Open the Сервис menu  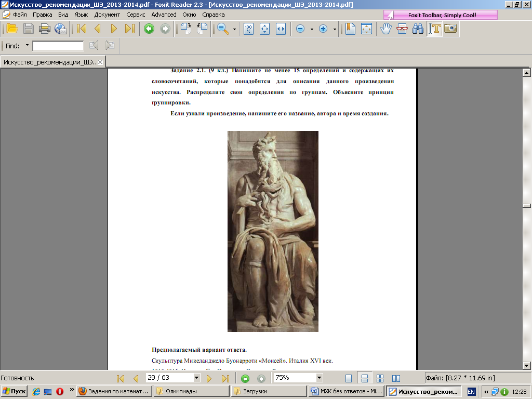click(136, 15)
